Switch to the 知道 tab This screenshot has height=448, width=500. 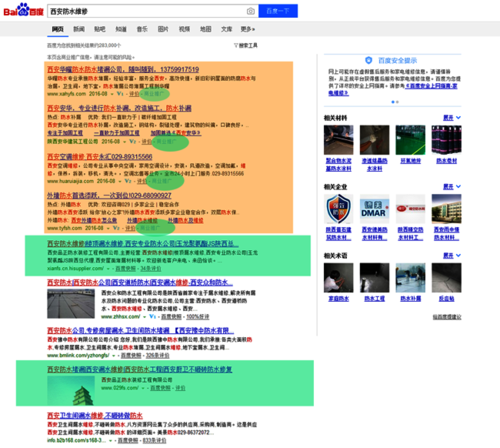(121, 29)
